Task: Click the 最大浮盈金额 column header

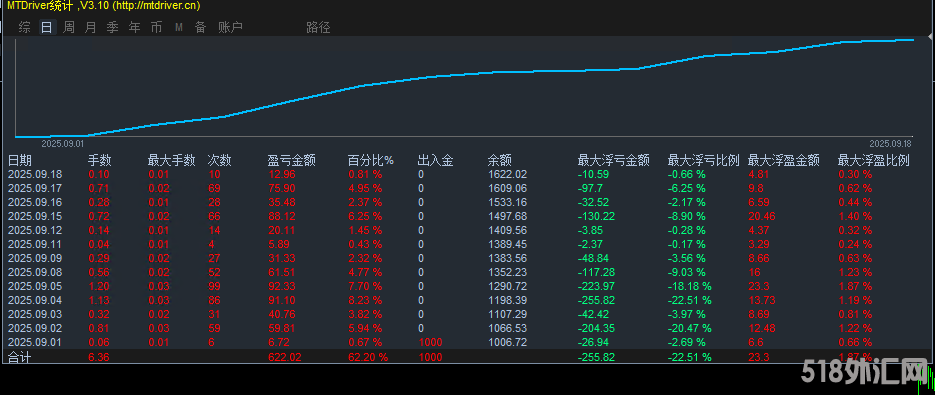Action: point(784,161)
